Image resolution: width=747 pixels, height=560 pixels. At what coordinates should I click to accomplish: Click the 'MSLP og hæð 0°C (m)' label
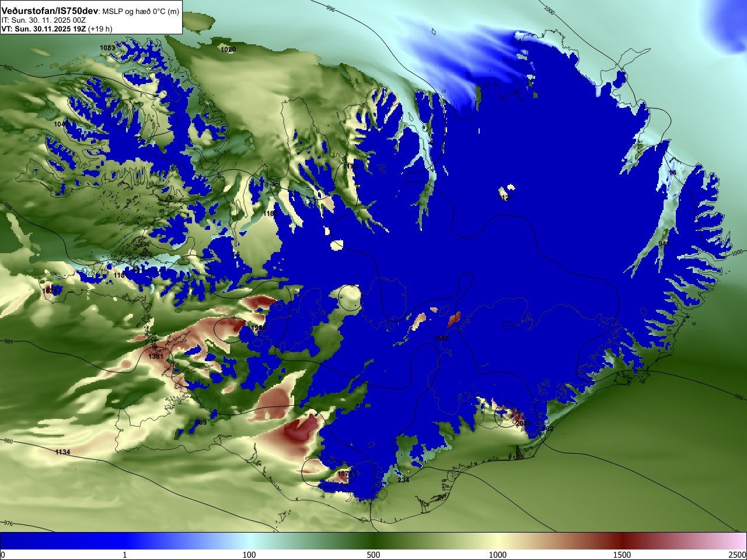pyautogui.click(x=141, y=12)
